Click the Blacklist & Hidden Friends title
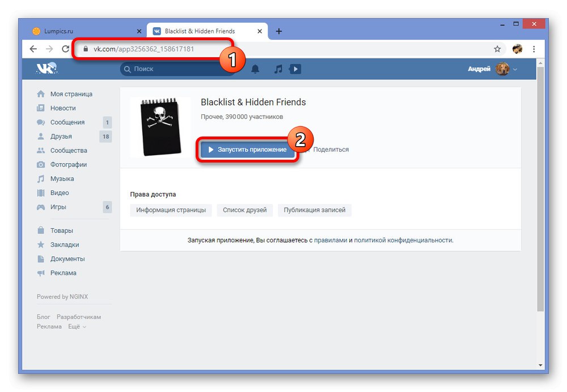Screen dimensions: 567x392 coord(253,102)
